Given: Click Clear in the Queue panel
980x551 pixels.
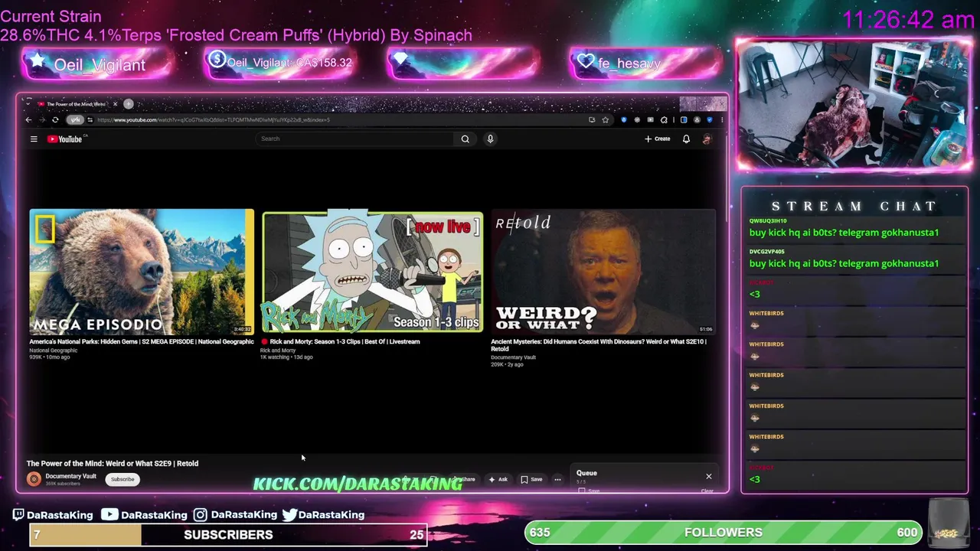Looking at the screenshot, I should coord(707,491).
